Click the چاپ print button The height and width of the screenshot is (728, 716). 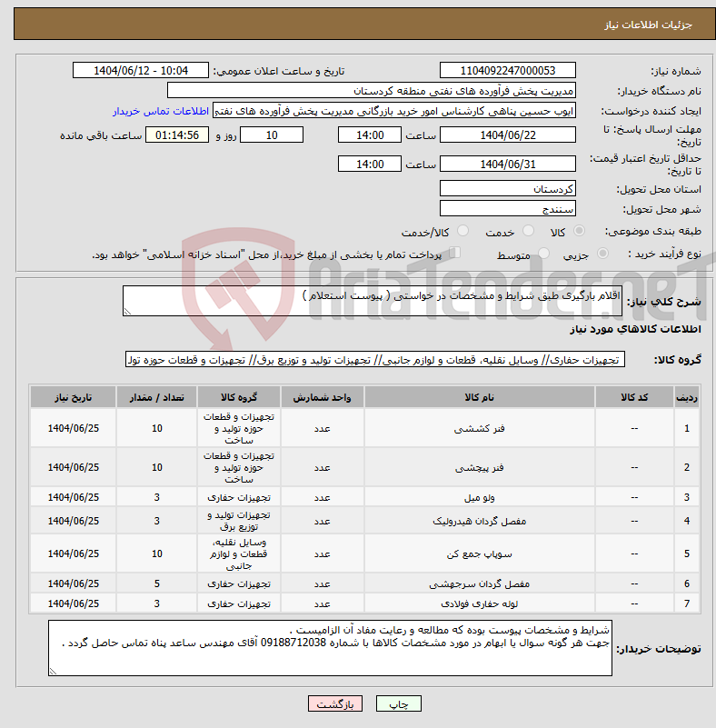tap(399, 703)
